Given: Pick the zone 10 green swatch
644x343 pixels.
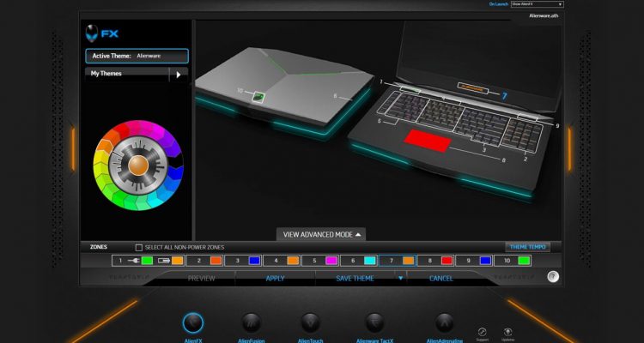Looking at the screenshot, I should click(x=524, y=261).
